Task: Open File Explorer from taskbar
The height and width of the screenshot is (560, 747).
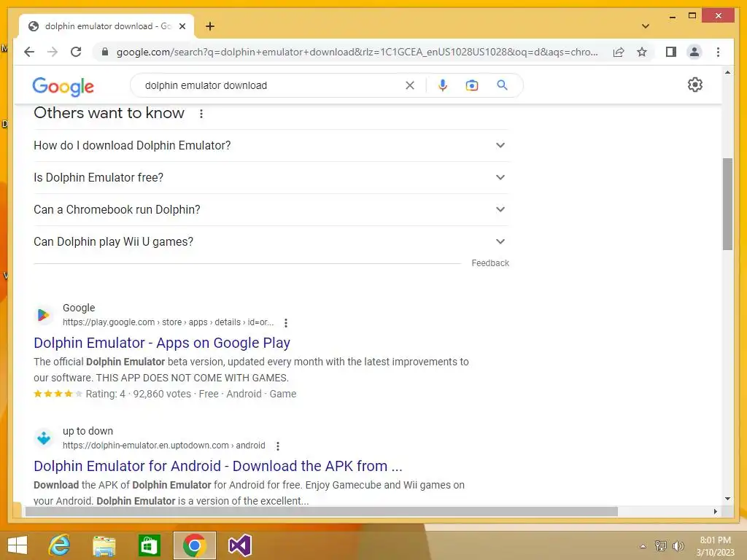Action: click(x=104, y=545)
